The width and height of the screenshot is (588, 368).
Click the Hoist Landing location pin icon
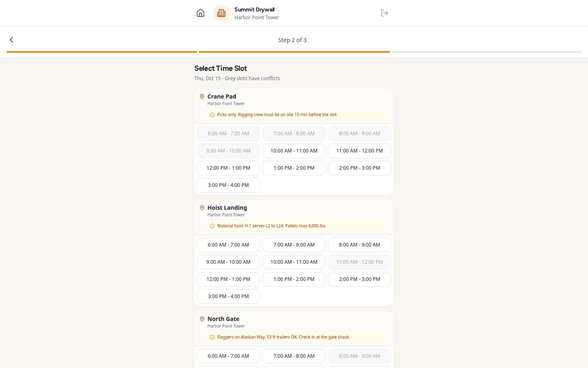[202, 208]
